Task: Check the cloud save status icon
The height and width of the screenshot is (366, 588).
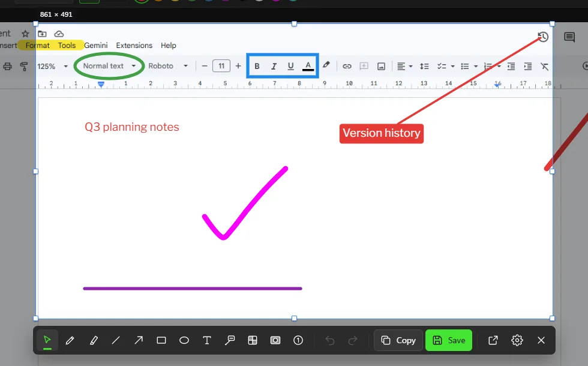Action: 59,34
